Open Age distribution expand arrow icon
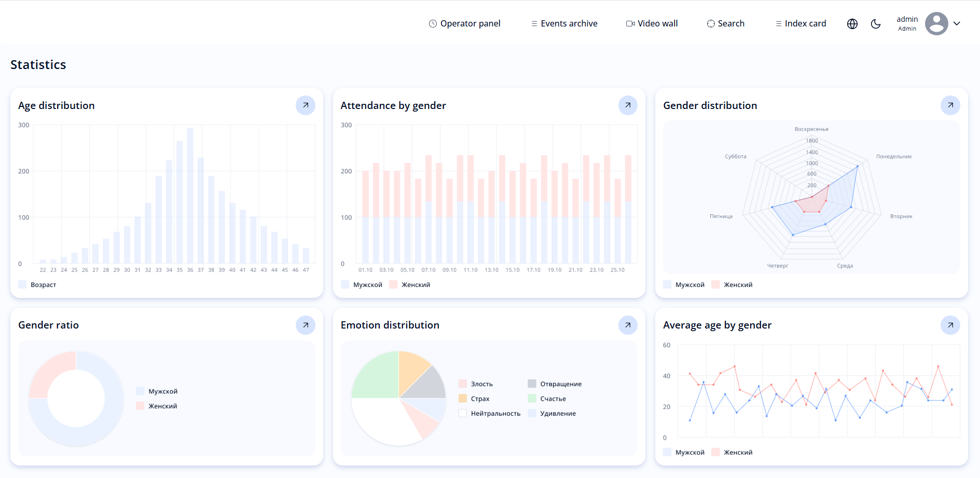This screenshot has width=980, height=478. pos(306,105)
